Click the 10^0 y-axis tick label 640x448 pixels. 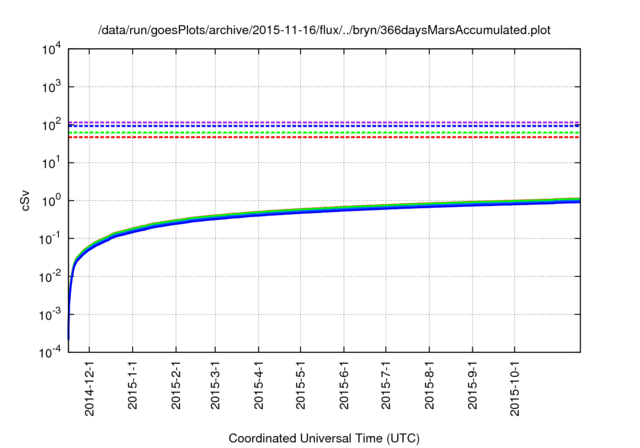(x=51, y=201)
